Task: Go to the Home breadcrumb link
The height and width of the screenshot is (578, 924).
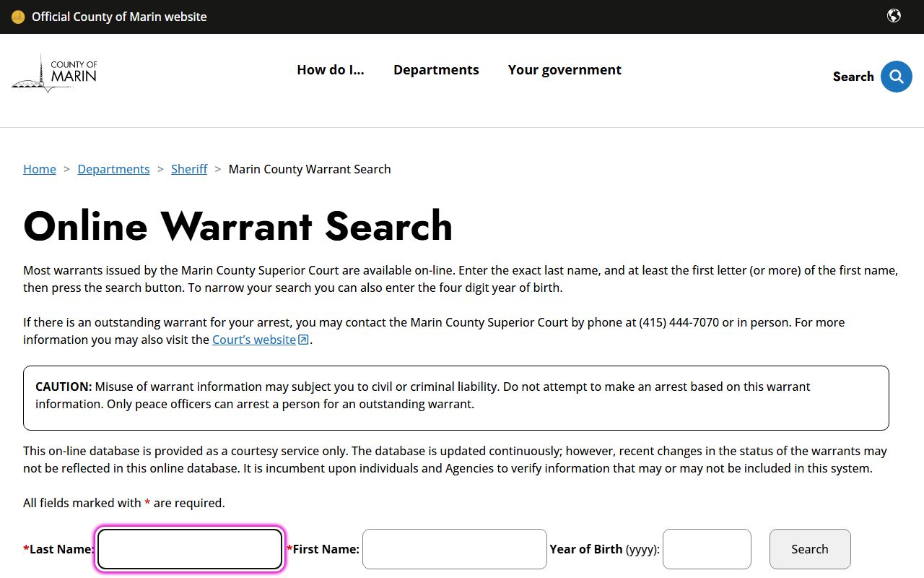Action: [40, 169]
